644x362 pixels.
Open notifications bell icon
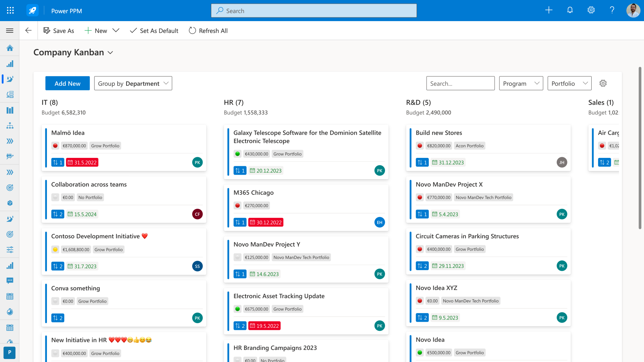coord(570,10)
